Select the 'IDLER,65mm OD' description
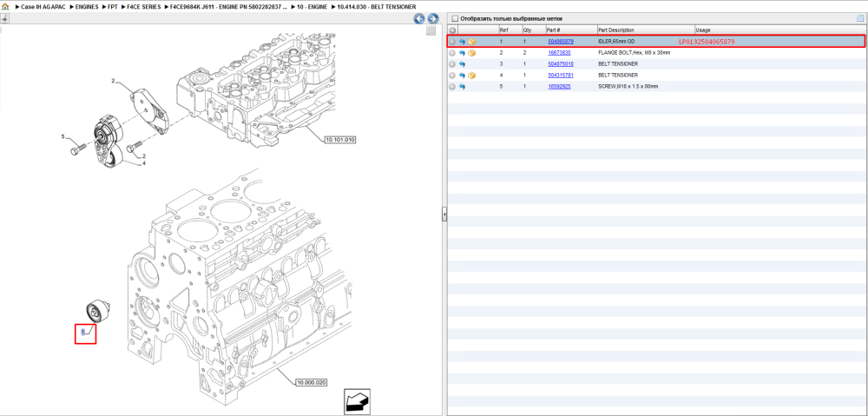 [616, 42]
